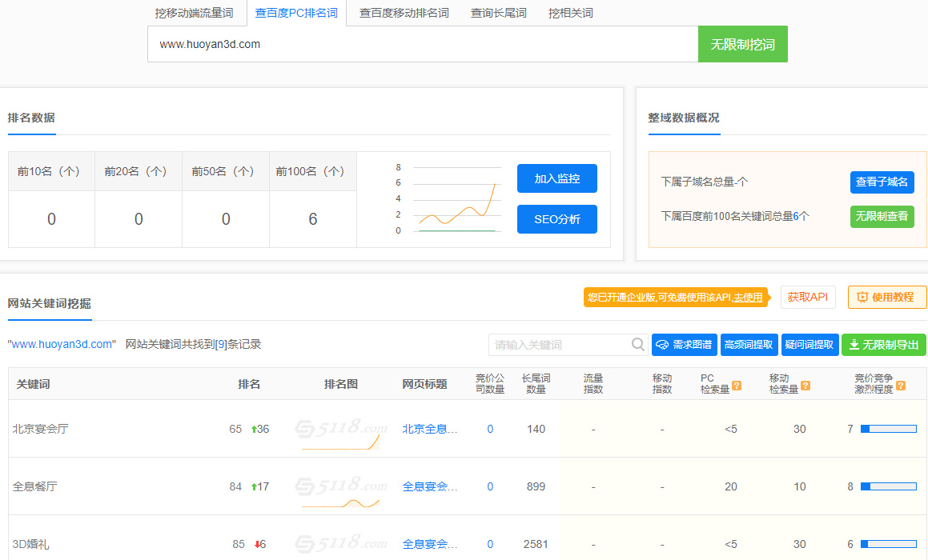Screen dimensions: 928x560
Task: Click the 移动指数 column header
Action: 661,384
